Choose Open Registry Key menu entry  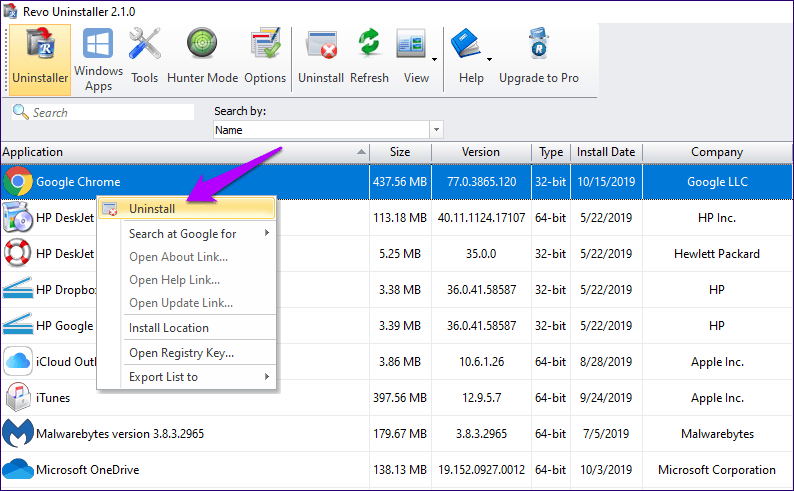point(181,353)
